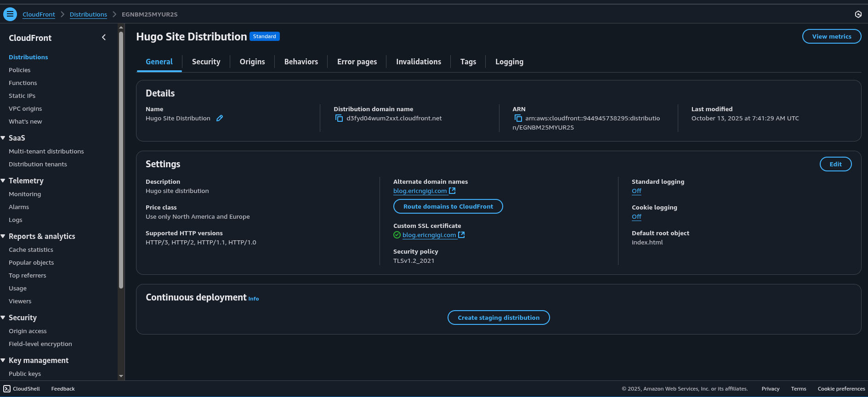
Task: Collapse the CloudFront sidebar with the chevron
Action: click(x=104, y=38)
